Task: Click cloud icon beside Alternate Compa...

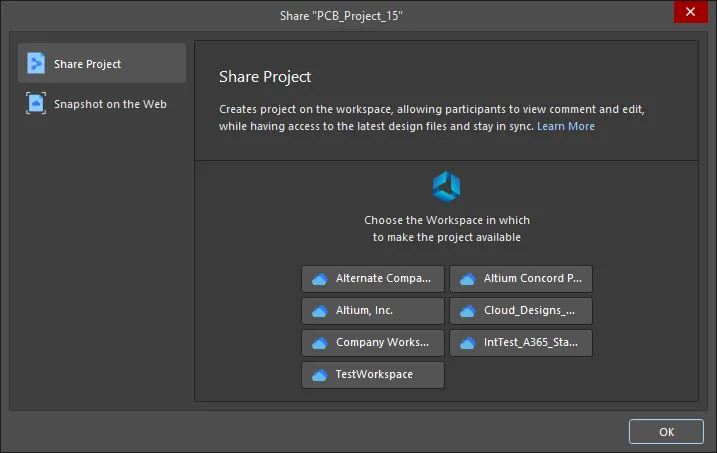Action: pyautogui.click(x=320, y=279)
